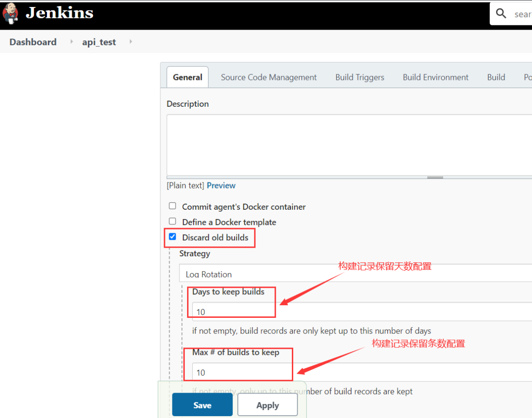Viewport: 532px width, 418px height.
Task: Open the description Preview link
Action: 221,185
